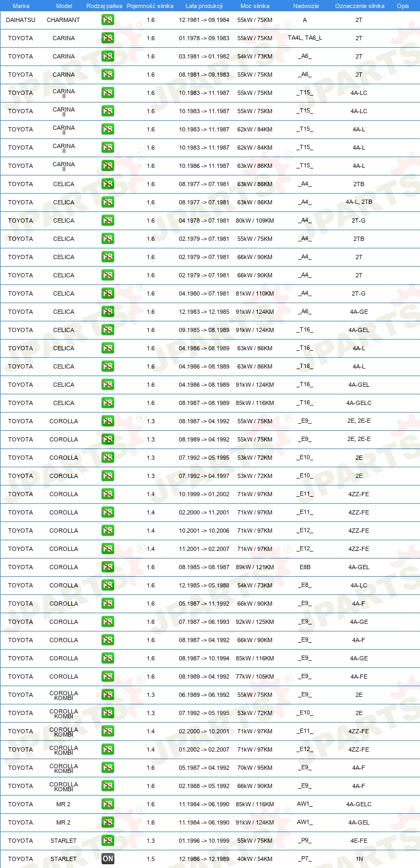Click the petrol icon for Celica 4A-GELC row
Screen dimensions: 420x868
tap(107, 403)
